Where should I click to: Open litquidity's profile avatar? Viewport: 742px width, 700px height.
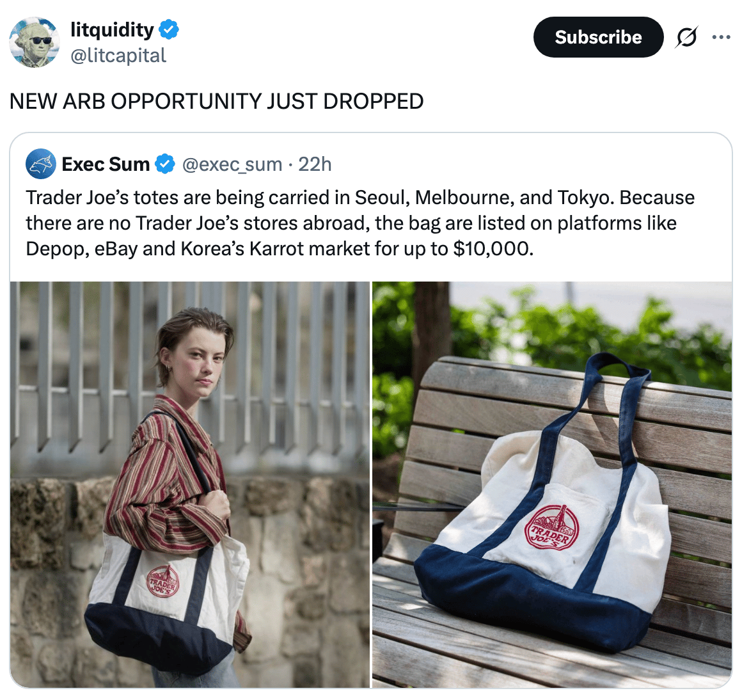point(35,42)
